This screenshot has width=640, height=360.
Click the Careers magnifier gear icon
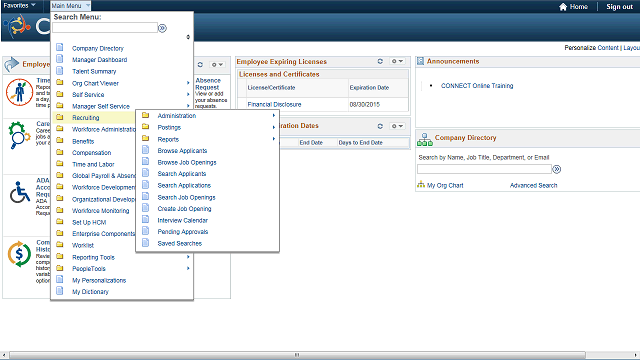pyautogui.click(x=19, y=135)
